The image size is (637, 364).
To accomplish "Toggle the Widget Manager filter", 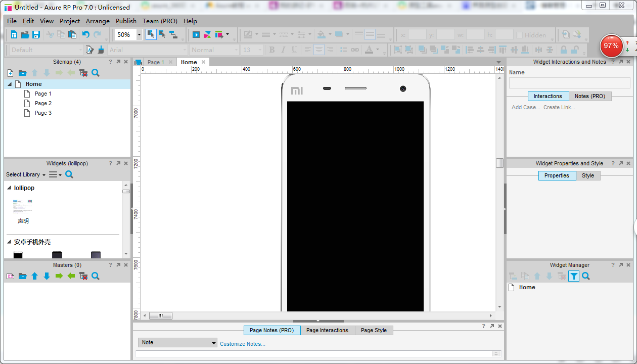I will [574, 276].
